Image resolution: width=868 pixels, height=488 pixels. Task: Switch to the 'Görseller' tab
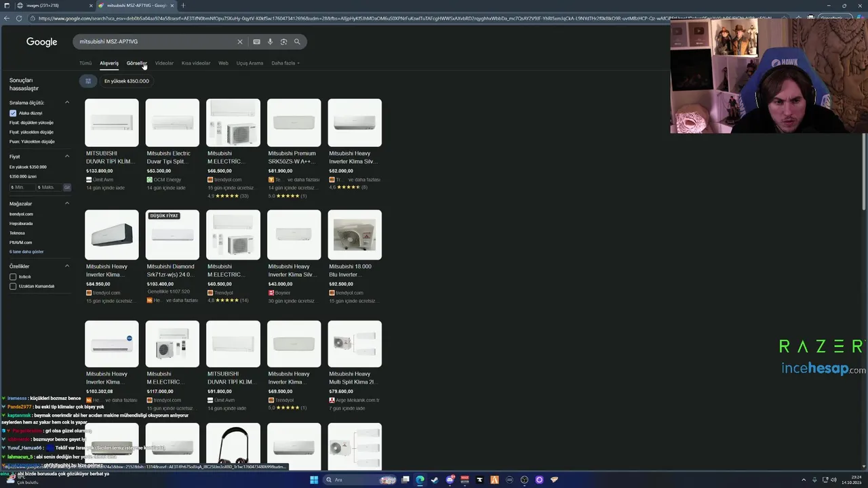[x=136, y=63]
